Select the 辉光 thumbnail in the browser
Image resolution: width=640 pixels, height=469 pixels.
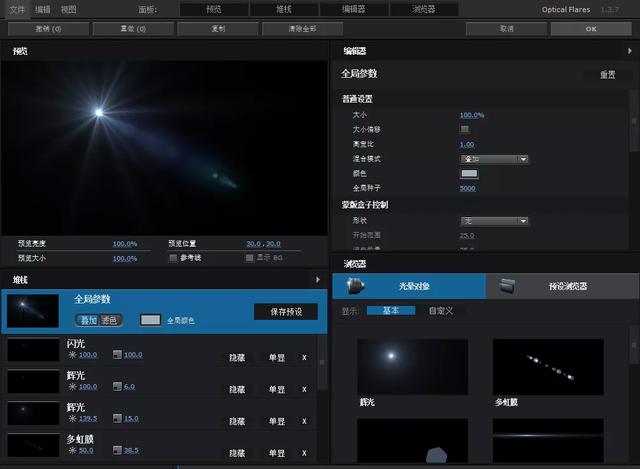pos(413,367)
